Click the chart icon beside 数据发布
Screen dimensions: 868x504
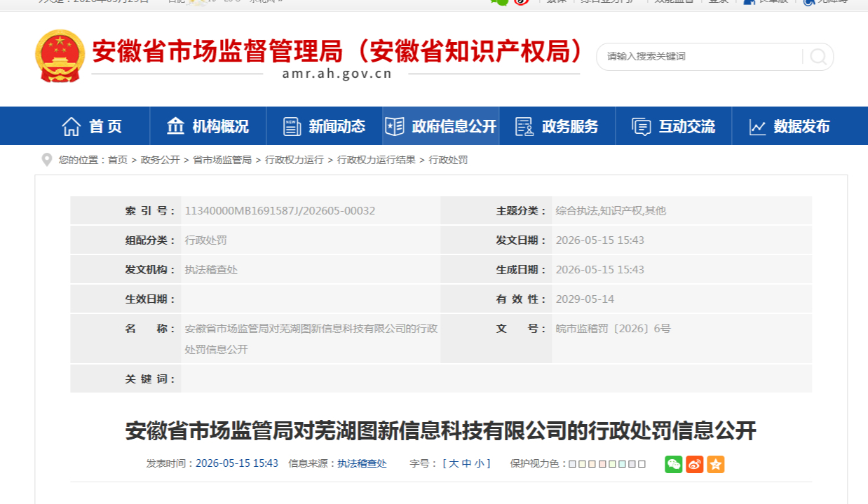tap(757, 127)
